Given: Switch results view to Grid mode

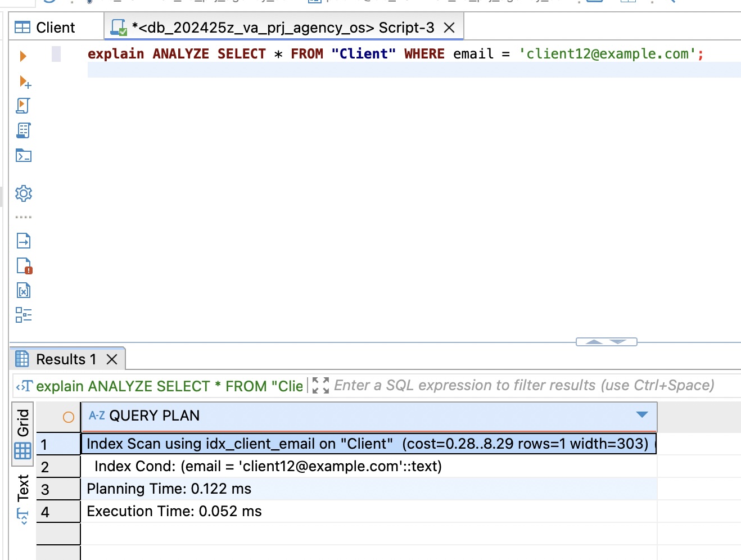Looking at the screenshot, I should pyautogui.click(x=23, y=433).
